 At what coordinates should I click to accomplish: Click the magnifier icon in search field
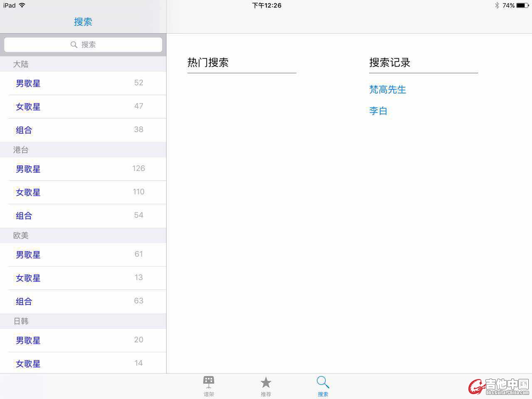pyautogui.click(x=74, y=44)
